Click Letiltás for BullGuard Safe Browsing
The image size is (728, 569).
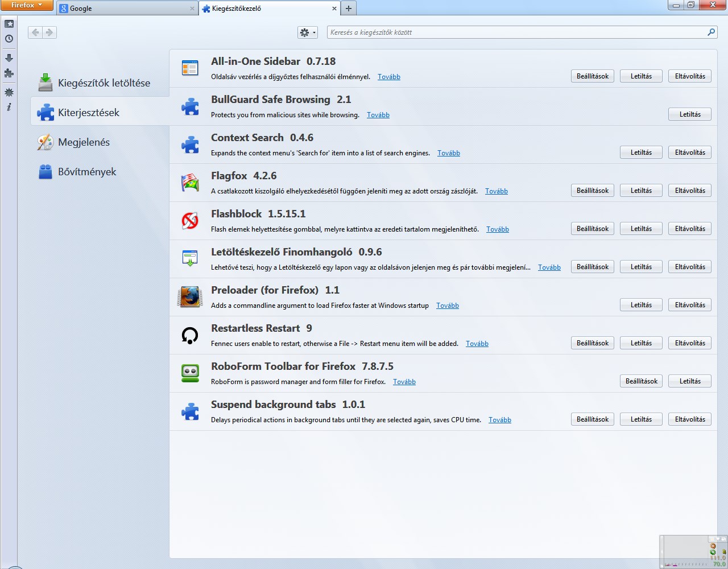point(690,114)
